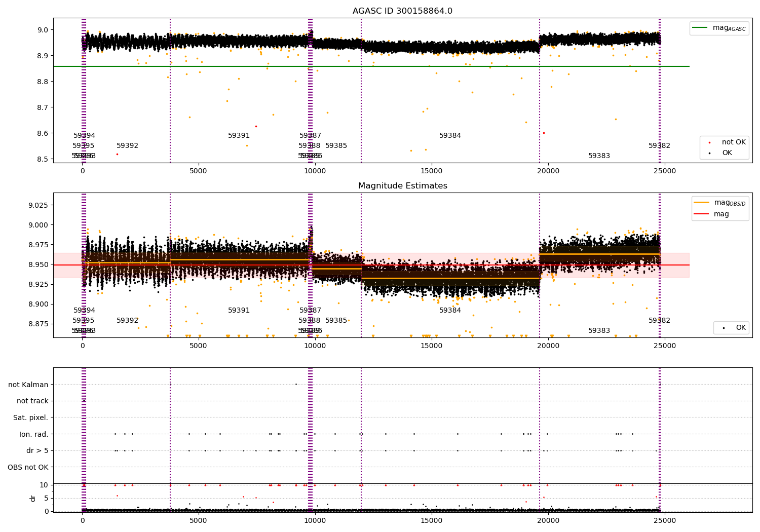This screenshot has height=532, width=760.
Task: Click obsid label 59391 in the middle plot
Action: pyautogui.click(x=239, y=311)
